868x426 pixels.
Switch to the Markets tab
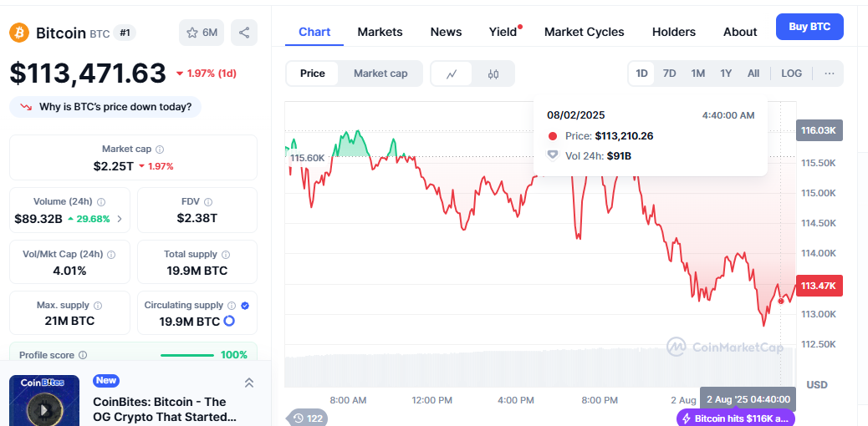point(380,32)
